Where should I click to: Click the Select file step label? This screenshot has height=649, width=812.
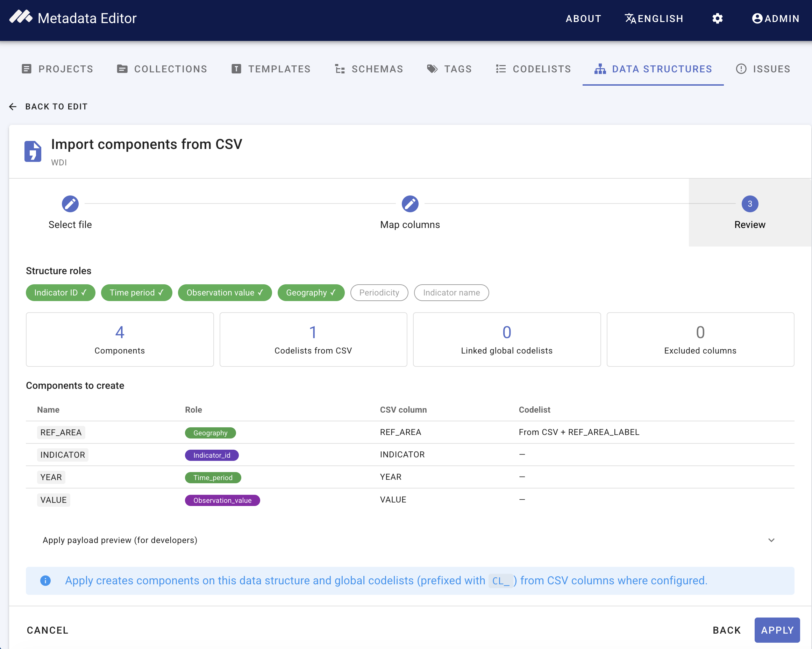point(70,224)
